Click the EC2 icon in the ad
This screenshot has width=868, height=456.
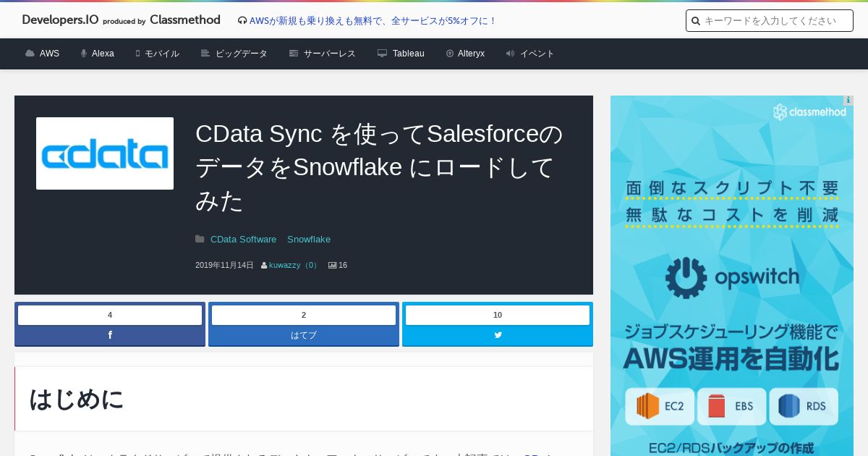point(648,406)
